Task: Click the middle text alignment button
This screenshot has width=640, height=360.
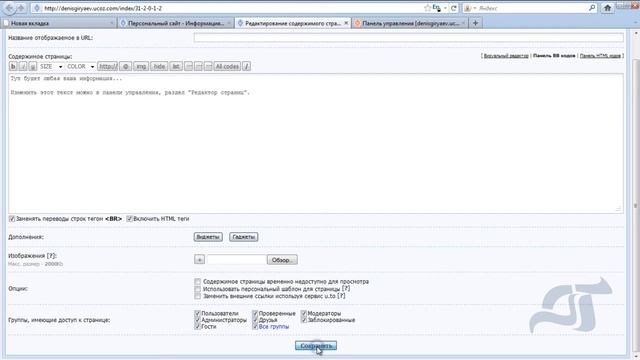Action: (x=198, y=66)
